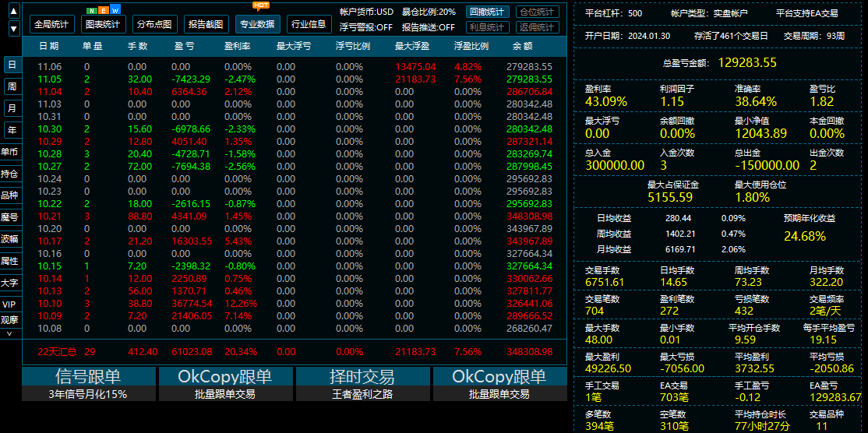868x433 pixels.
Task: Click the 日期 column header
Action: point(49,47)
